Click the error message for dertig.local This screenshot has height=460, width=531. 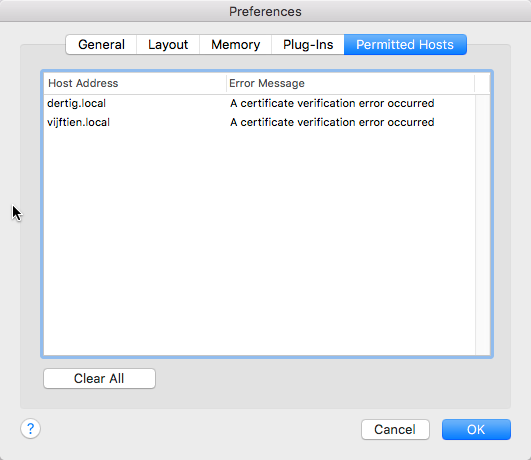tap(332, 103)
